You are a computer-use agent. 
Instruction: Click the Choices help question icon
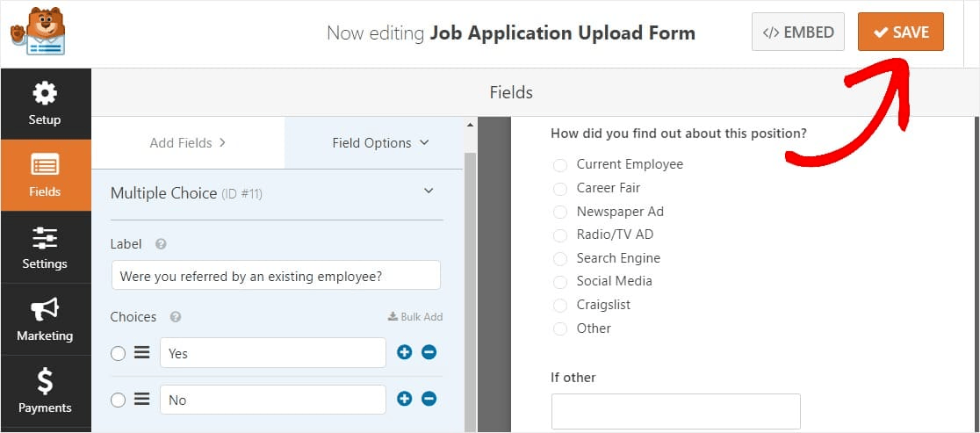tap(176, 317)
